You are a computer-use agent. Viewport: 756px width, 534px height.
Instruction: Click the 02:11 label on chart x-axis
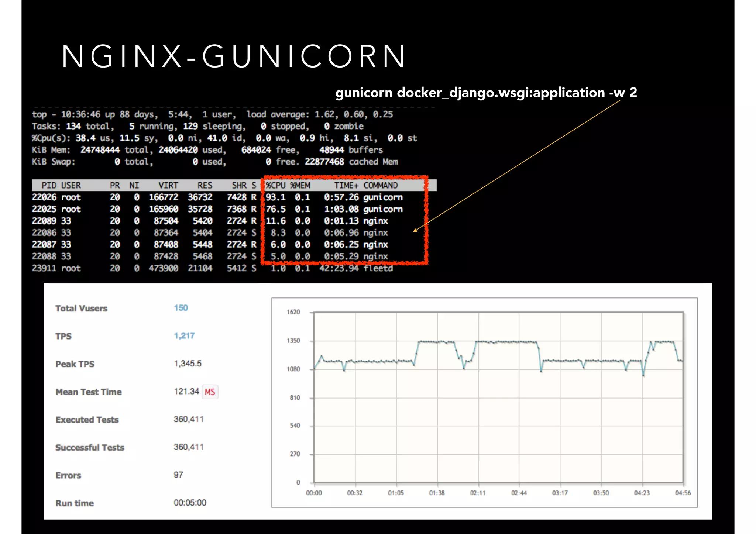[x=478, y=493]
